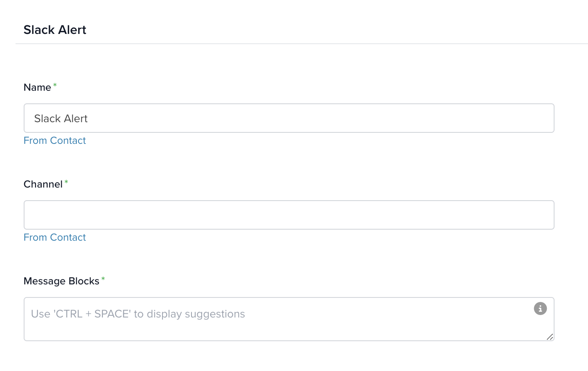Select From Contact link under Name

[55, 141]
